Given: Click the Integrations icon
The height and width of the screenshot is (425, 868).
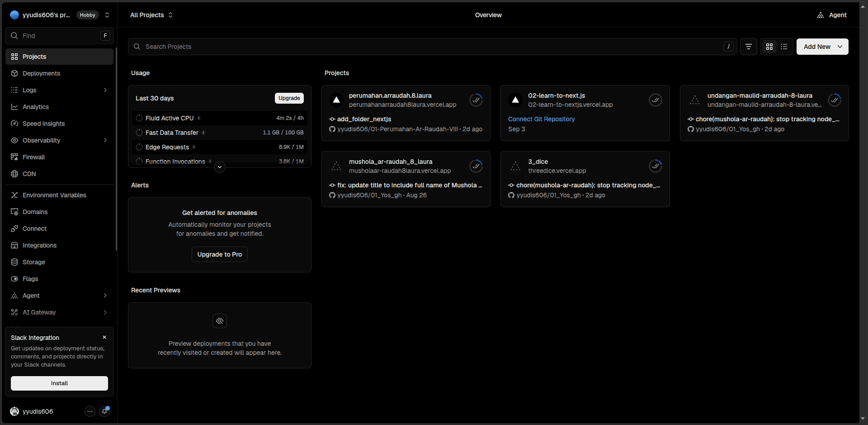Looking at the screenshot, I should pyautogui.click(x=14, y=245).
